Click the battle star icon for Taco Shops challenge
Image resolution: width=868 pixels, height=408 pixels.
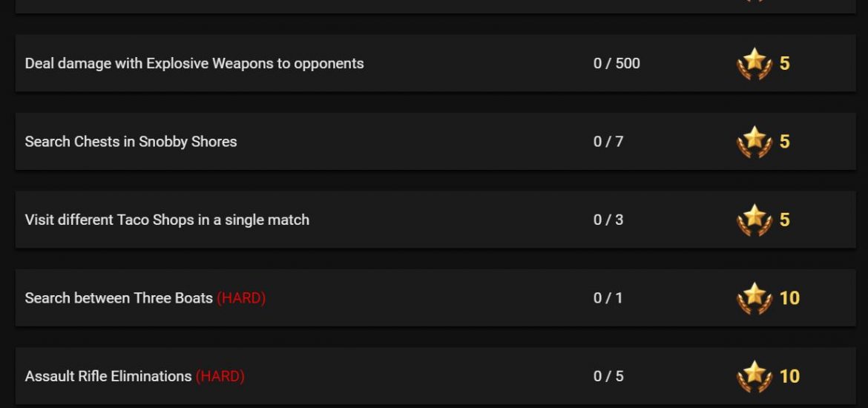pyautogui.click(x=754, y=220)
